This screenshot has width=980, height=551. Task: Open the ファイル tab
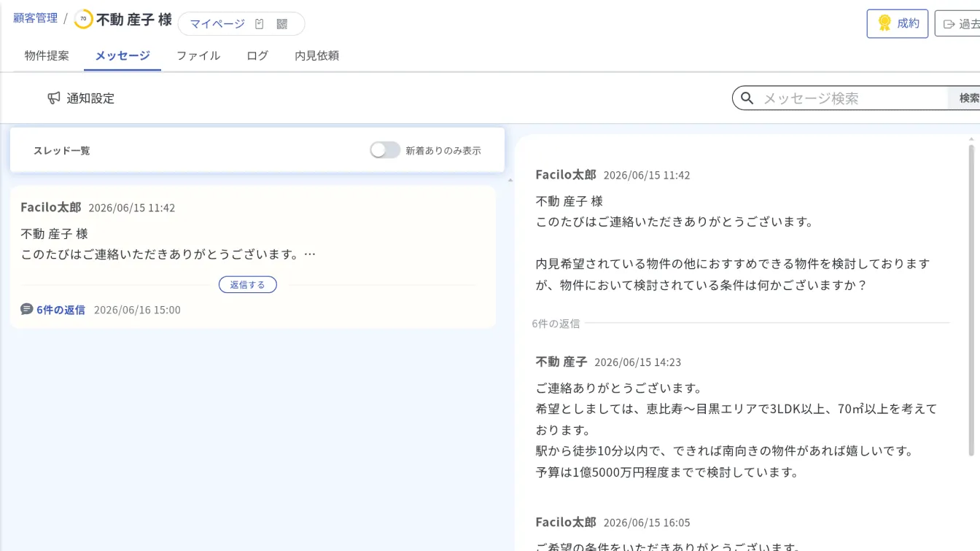tap(198, 55)
